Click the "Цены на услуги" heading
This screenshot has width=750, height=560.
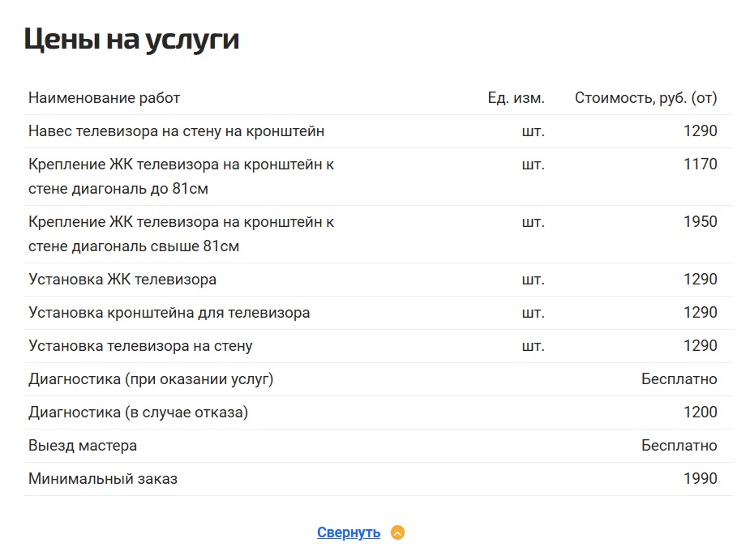131,39
